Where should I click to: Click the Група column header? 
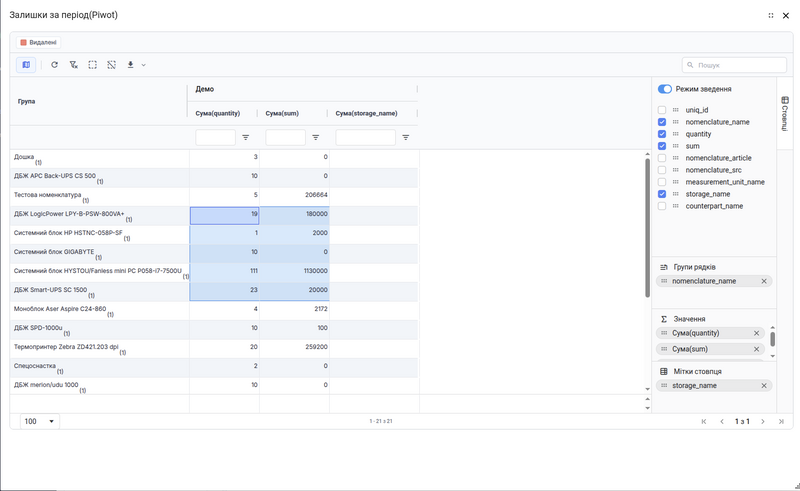coord(27,101)
